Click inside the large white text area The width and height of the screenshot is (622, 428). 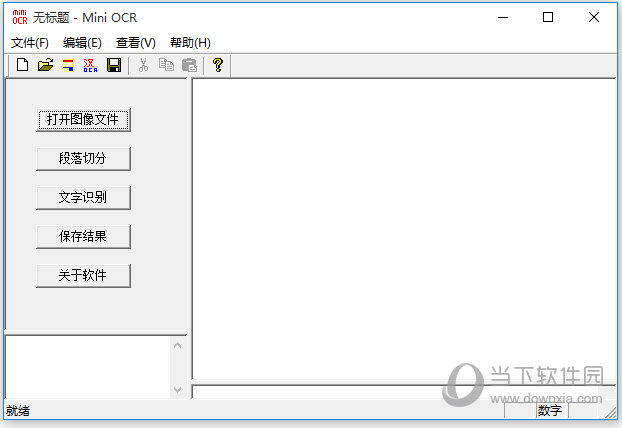pyautogui.click(x=404, y=229)
